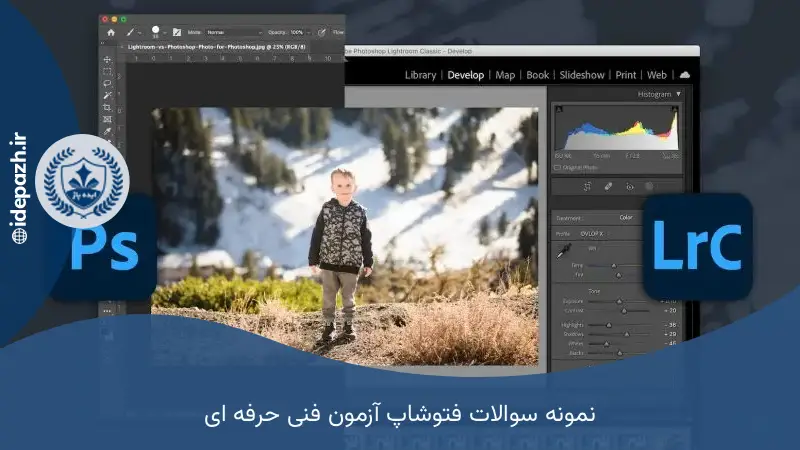800x450 pixels.
Task: Select the Lasso tool
Action: [x=107, y=83]
